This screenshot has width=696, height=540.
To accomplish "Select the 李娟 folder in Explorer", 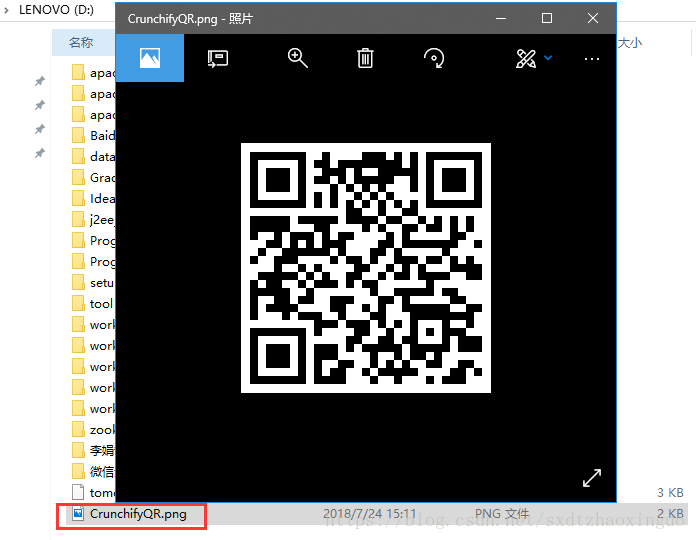I will (x=103, y=450).
